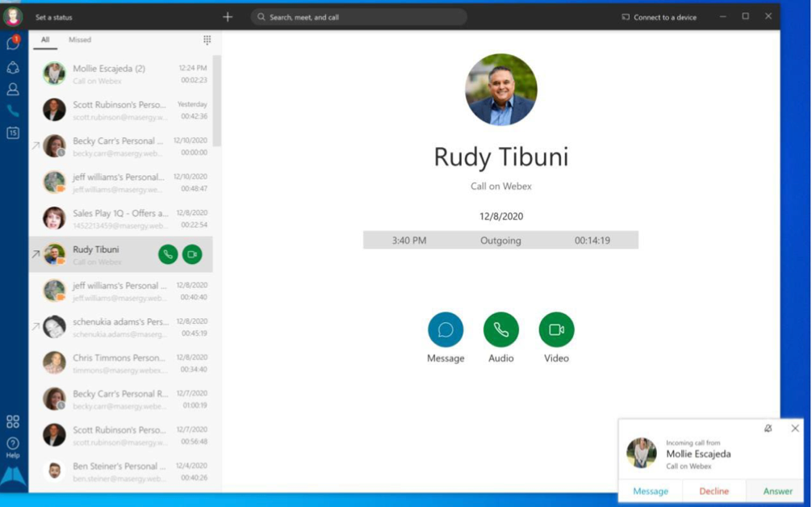Click Rudy Tibuni's large profile photo
812x507 pixels.
[x=500, y=90]
